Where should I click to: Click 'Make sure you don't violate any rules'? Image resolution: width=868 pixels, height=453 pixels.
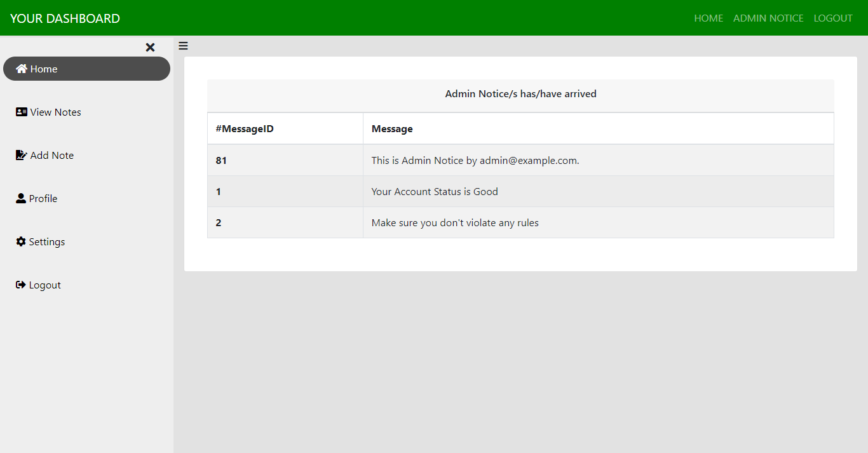tap(455, 222)
